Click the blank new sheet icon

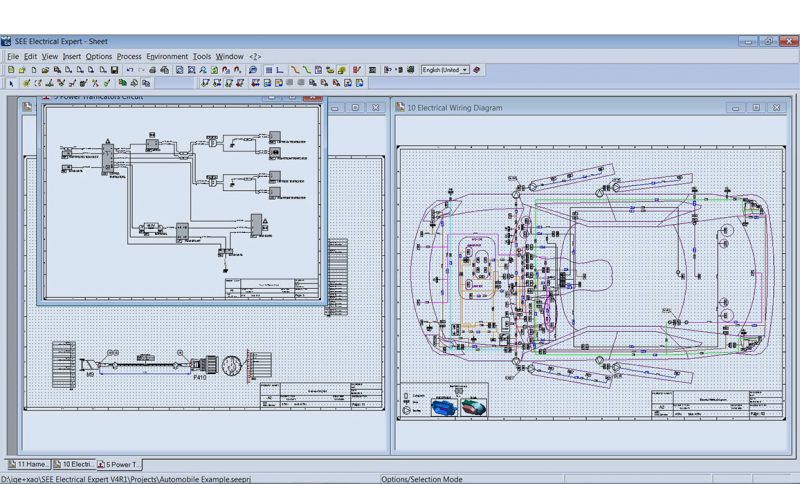point(34,70)
